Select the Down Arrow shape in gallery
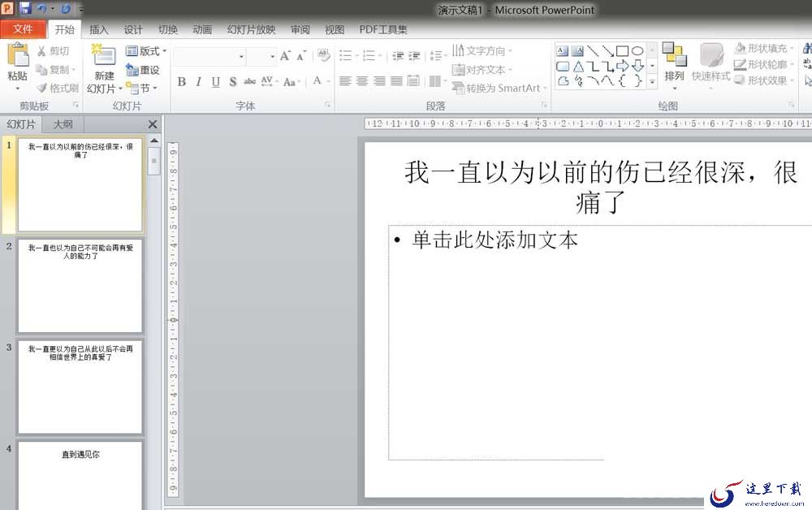Viewport: 812px width, 510px height. tap(637, 66)
